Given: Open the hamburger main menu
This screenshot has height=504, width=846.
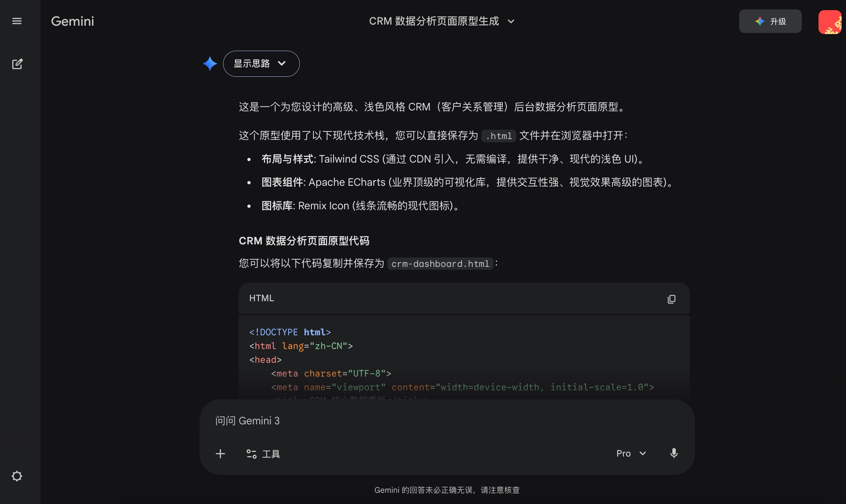Looking at the screenshot, I should (x=17, y=21).
